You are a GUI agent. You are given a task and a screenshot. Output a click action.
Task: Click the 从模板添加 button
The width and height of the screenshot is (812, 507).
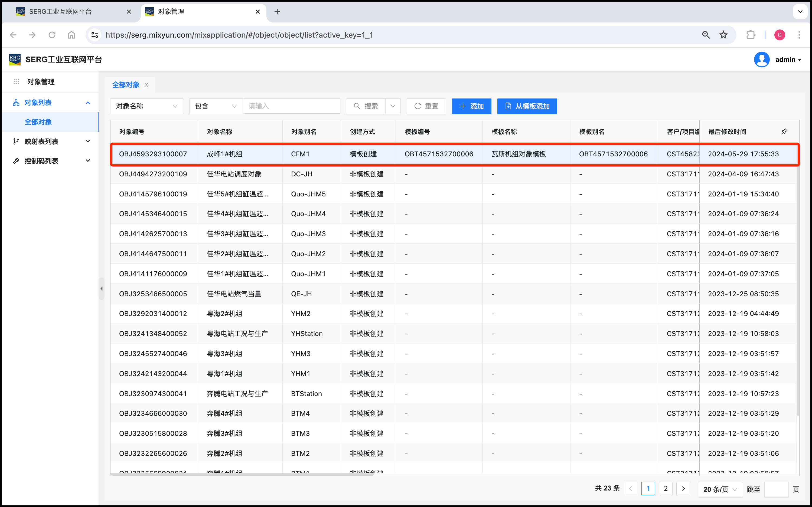[527, 106]
